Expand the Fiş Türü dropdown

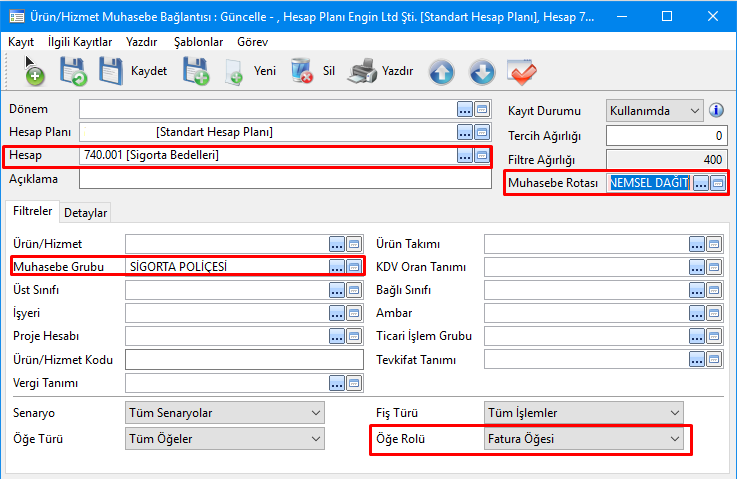584,412
